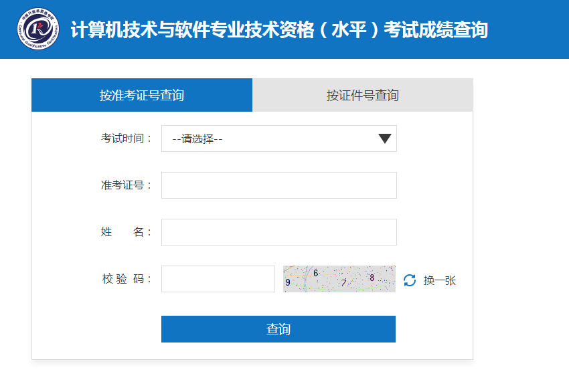Focus the 准考证号 input field

(x=278, y=185)
